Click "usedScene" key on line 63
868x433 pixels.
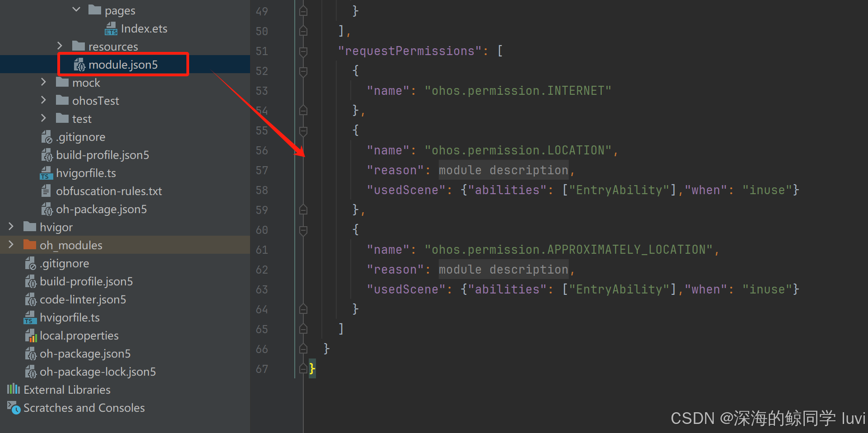406,289
